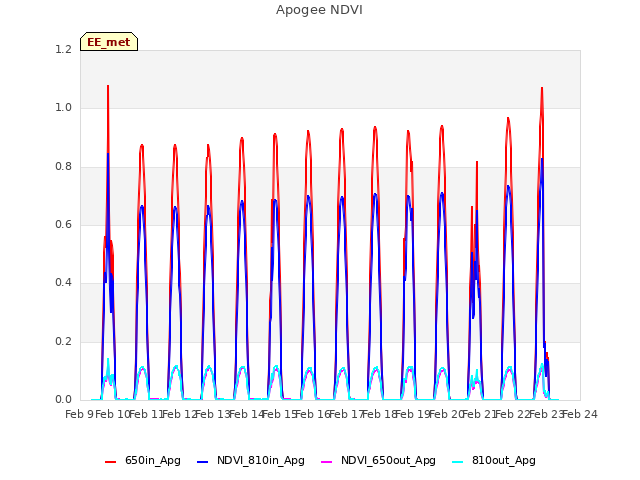Click the 0.0 y-axis label
The height and width of the screenshot is (480, 640).
(63, 399)
